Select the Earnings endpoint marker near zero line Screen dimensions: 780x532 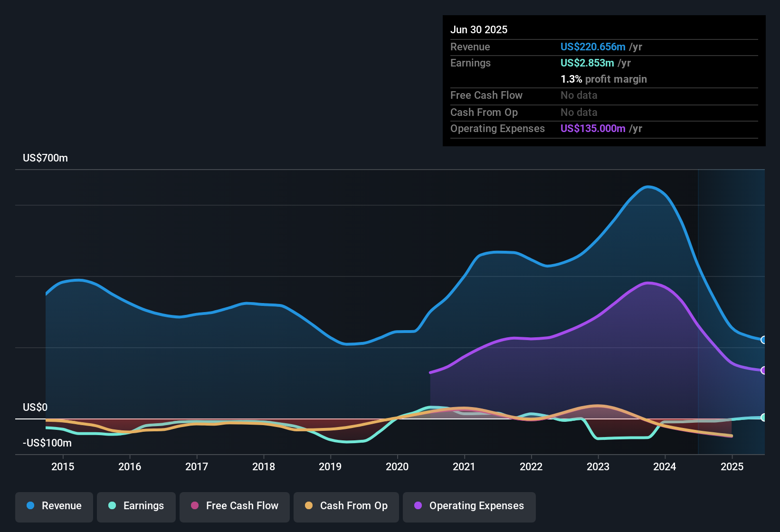click(764, 418)
